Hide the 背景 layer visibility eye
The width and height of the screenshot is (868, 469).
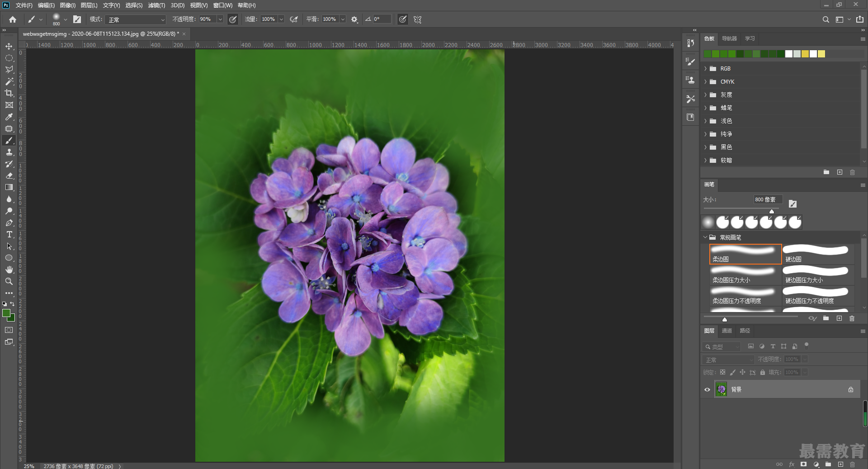point(708,389)
